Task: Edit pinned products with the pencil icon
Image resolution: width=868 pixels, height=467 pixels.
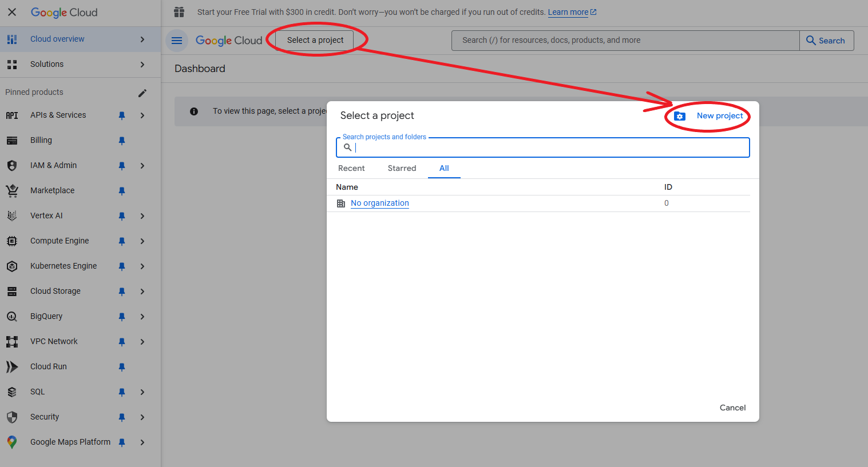Action: (x=142, y=93)
